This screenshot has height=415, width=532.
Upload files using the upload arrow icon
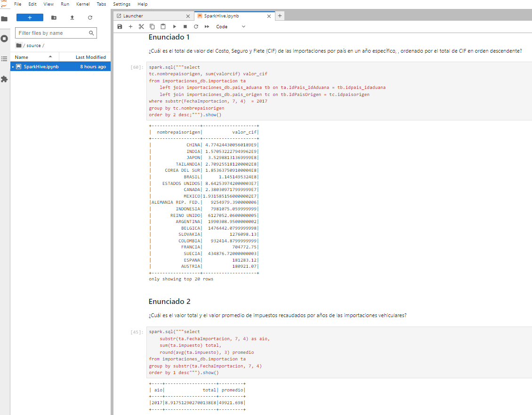pos(72,17)
